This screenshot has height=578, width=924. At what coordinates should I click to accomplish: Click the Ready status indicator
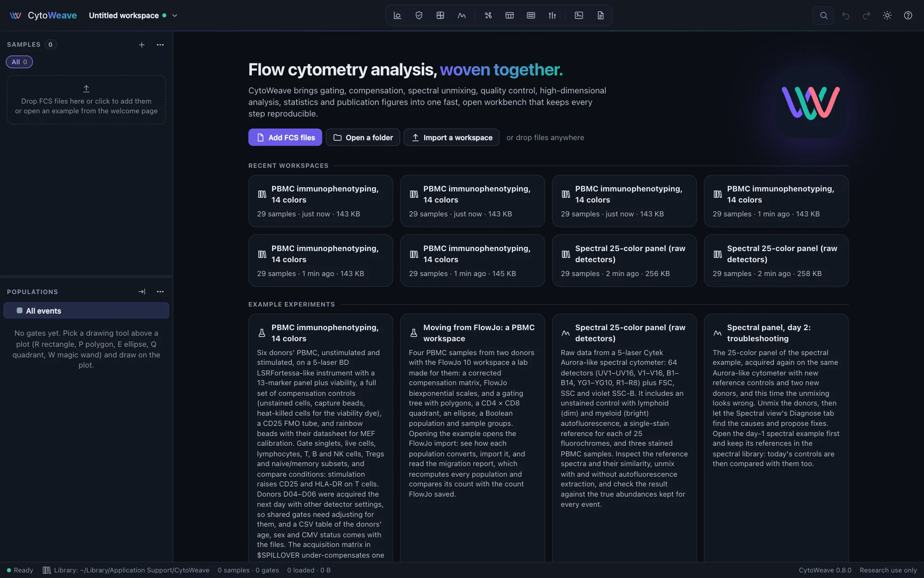(x=20, y=570)
